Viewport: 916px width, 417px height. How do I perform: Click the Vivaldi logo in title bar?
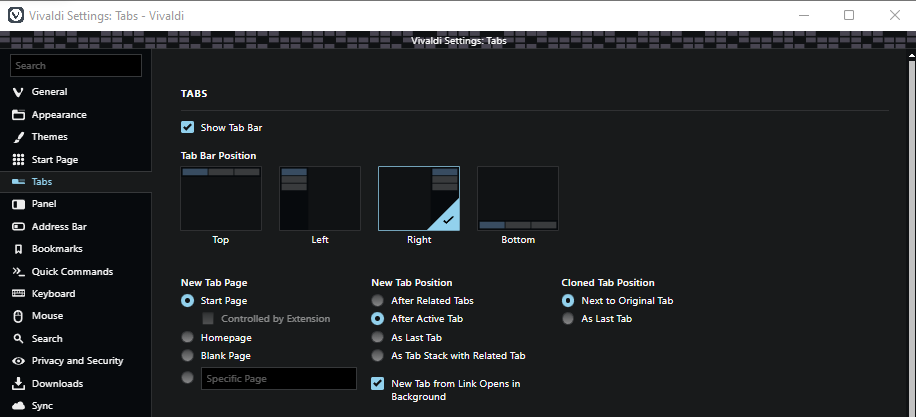coord(18,16)
